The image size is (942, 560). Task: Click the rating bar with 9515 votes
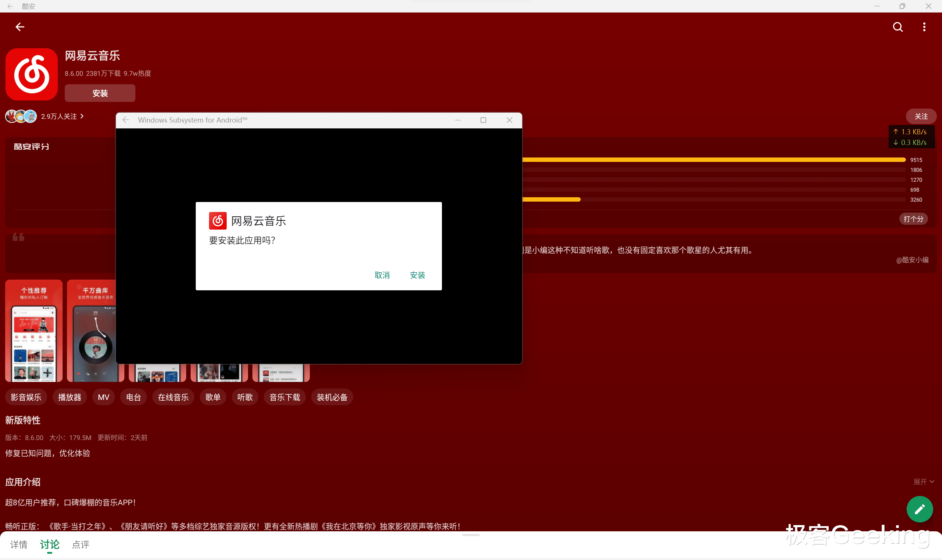(714, 160)
